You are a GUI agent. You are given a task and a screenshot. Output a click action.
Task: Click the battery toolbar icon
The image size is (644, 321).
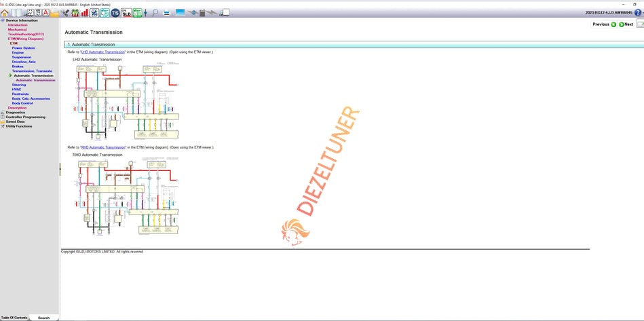202,13
